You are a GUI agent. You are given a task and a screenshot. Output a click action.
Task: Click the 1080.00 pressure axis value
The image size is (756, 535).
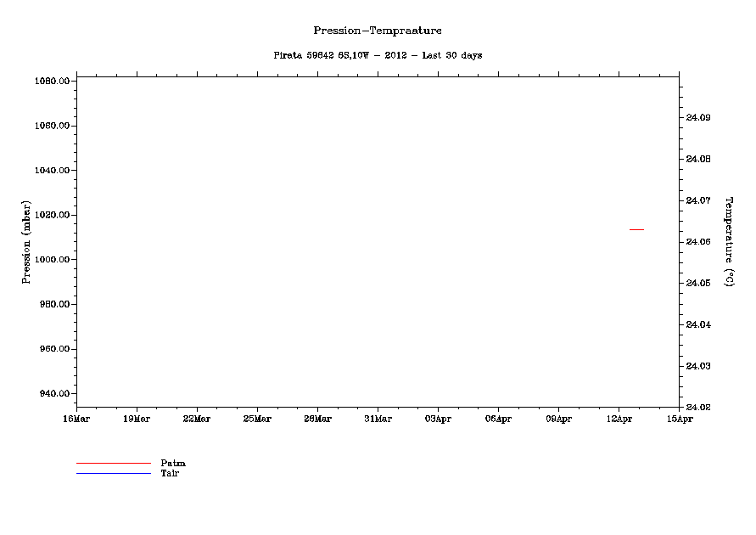click(53, 82)
